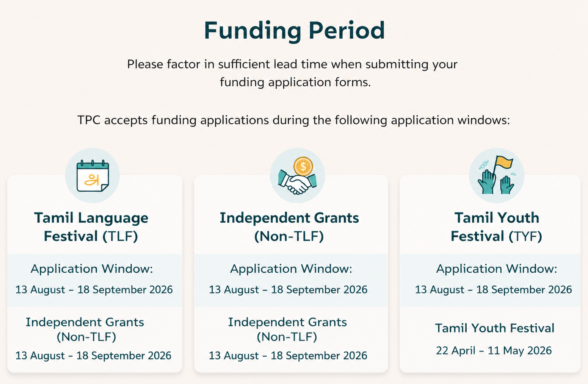The width and height of the screenshot is (588, 384).
Task: Click Application Window label in TYF card
Action: tap(497, 268)
